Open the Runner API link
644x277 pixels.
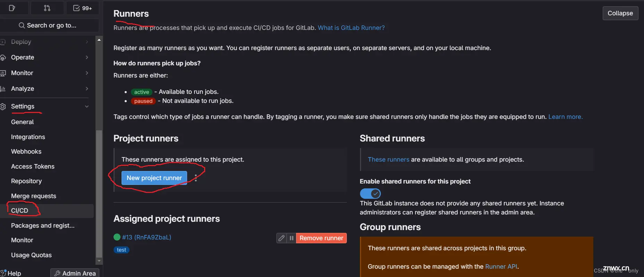click(x=501, y=267)
